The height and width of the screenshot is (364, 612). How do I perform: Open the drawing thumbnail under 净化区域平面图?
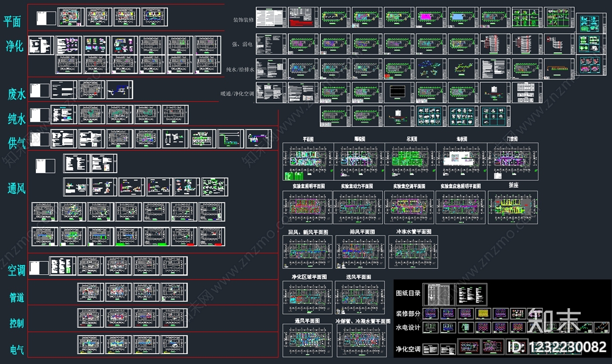tap(307, 297)
